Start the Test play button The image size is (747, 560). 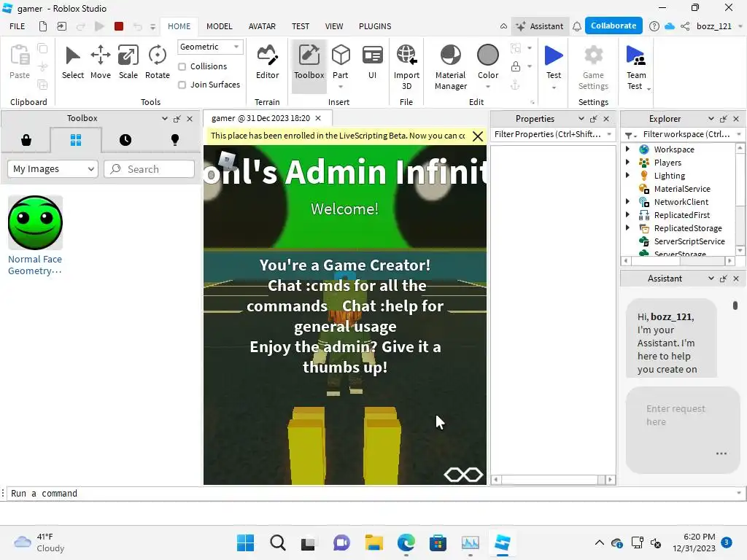click(554, 56)
